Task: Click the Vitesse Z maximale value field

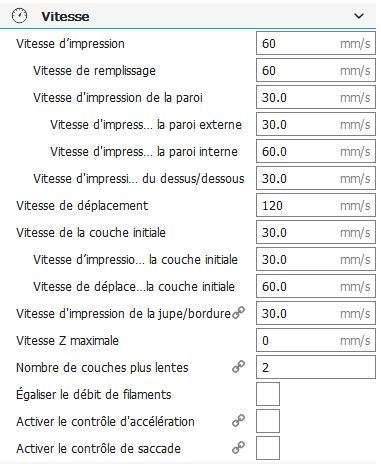Action: 316,340
